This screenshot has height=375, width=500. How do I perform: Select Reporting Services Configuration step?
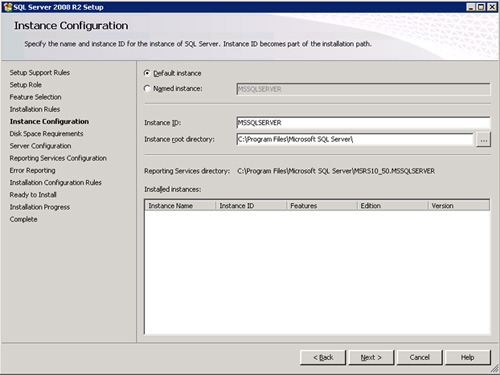click(x=58, y=158)
